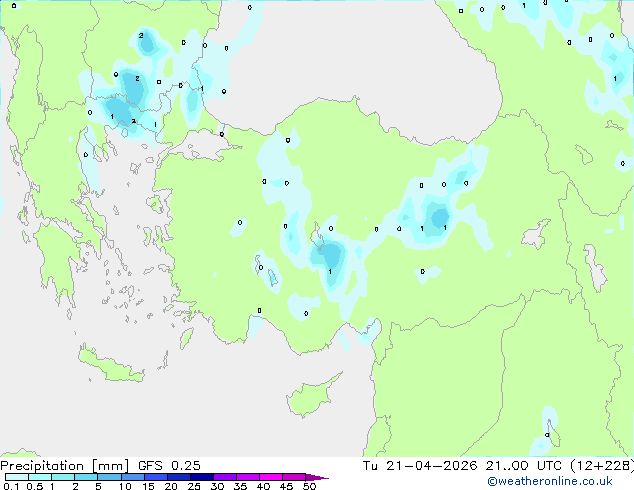Select the 35 to 40 mm legend swatch
634x490 pixels.
point(248,477)
